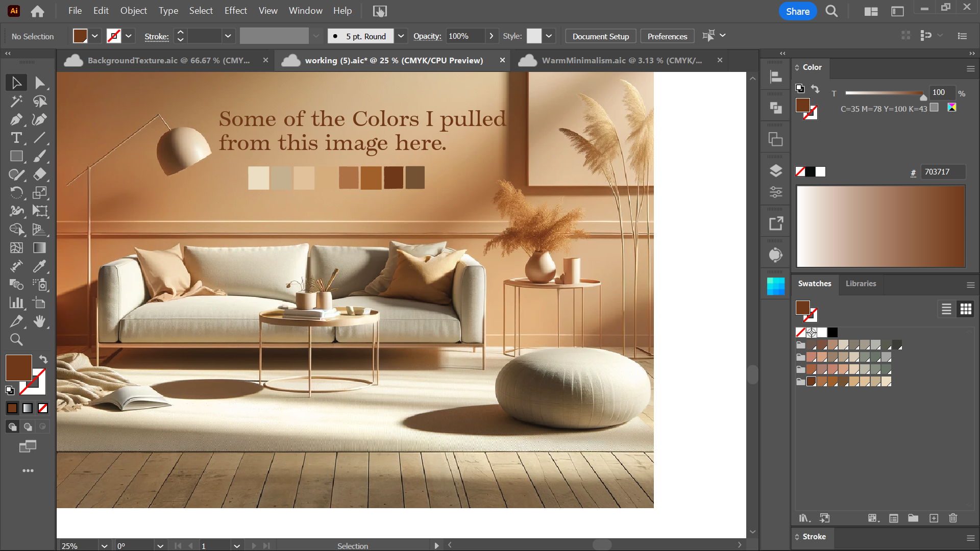Screen dimensions: 980x551
Task: Switch Swatches panel to list view
Action: (x=946, y=309)
